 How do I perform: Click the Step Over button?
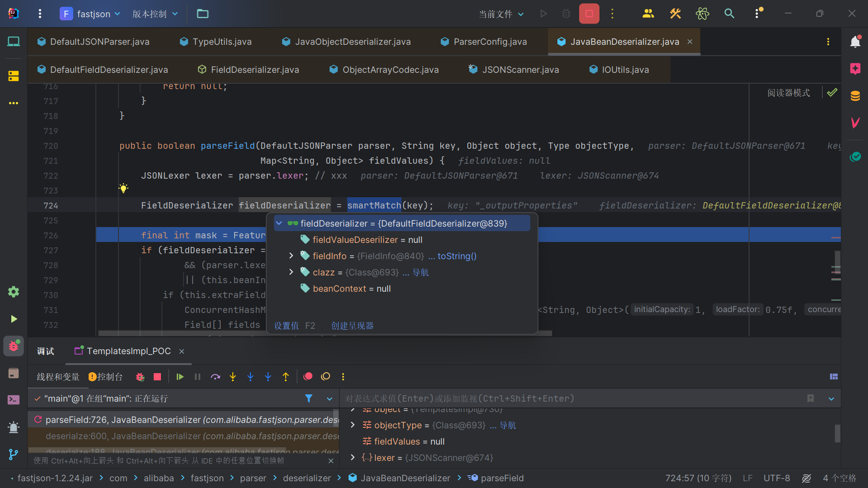pos(215,377)
